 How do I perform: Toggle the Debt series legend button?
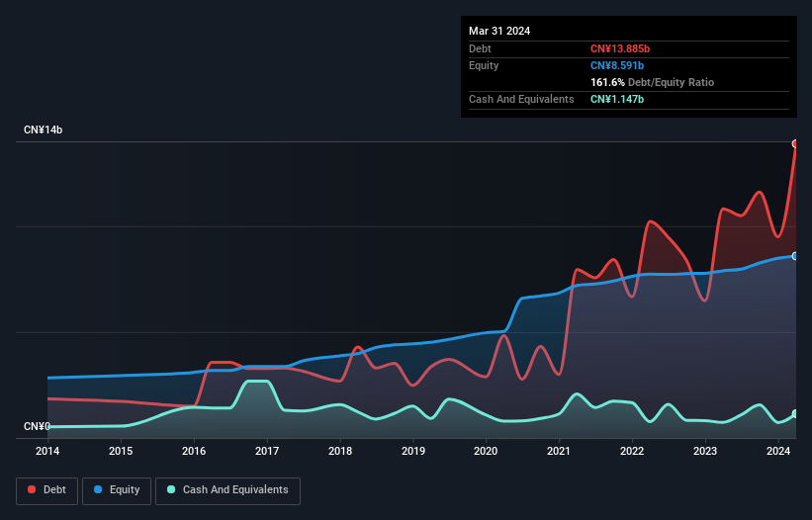46,490
